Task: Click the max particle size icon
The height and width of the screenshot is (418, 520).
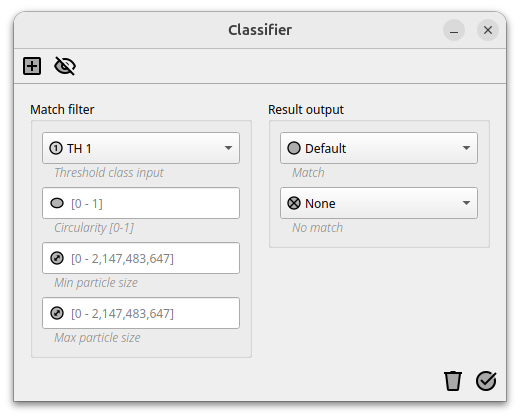Action: [57, 313]
